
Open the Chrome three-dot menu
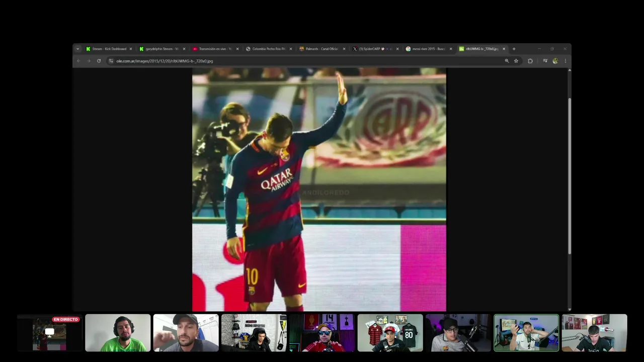pyautogui.click(x=565, y=61)
